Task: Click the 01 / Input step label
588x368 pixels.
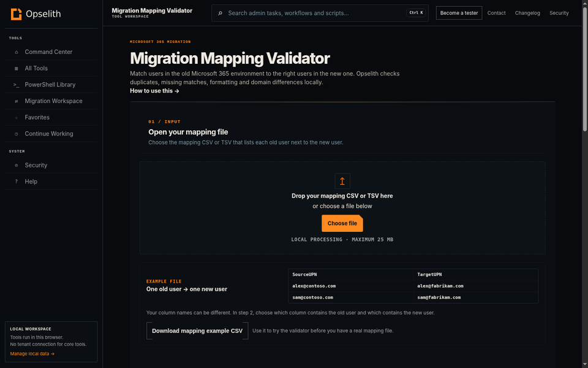Action: pos(165,121)
